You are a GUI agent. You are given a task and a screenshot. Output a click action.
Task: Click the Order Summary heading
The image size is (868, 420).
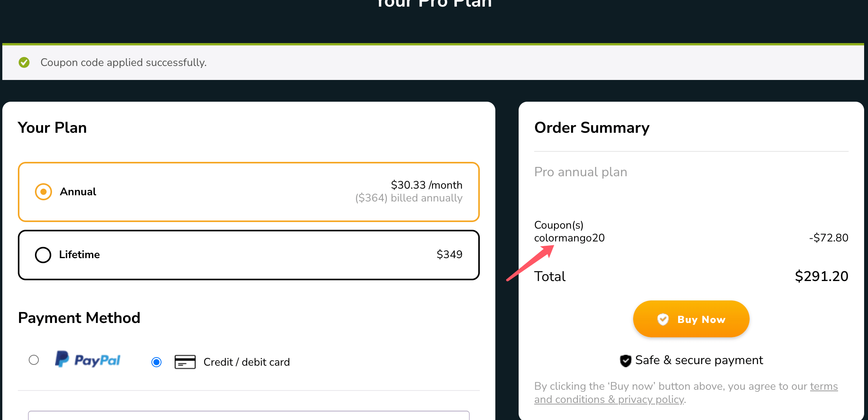click(592, 127)
